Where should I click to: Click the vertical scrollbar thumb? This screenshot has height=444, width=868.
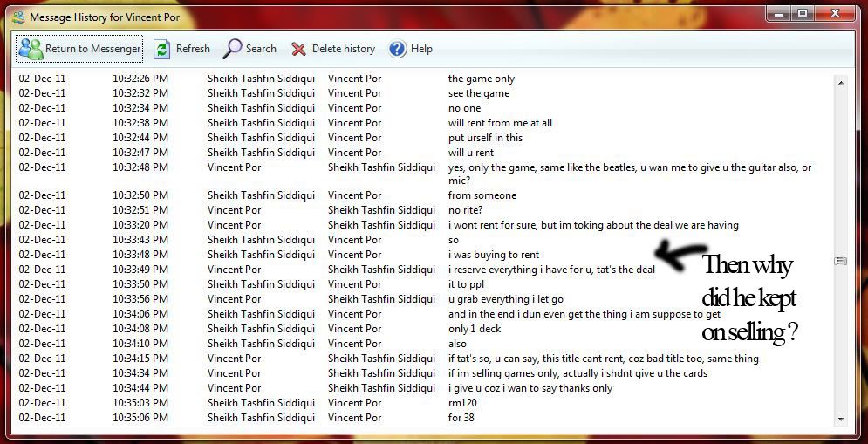841,261
